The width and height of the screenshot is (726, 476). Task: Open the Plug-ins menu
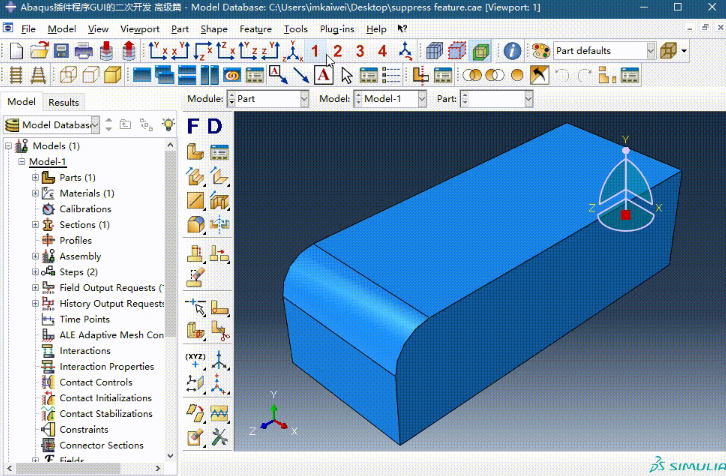[x=337, y=29]
